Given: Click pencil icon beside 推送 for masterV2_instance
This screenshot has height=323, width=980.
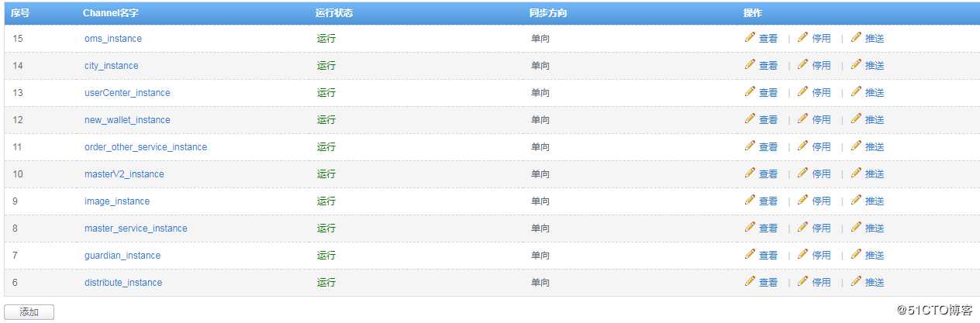Looking at the screenshot, I should (x=856, y=173).
